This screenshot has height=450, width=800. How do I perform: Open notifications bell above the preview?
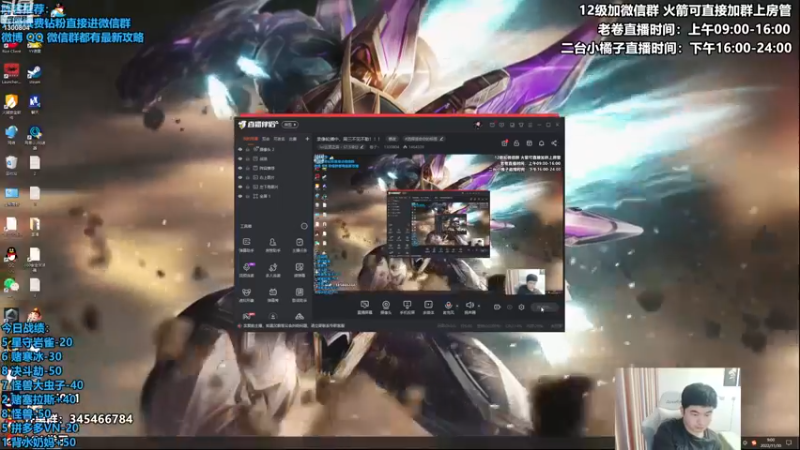(x=541, y=143)
